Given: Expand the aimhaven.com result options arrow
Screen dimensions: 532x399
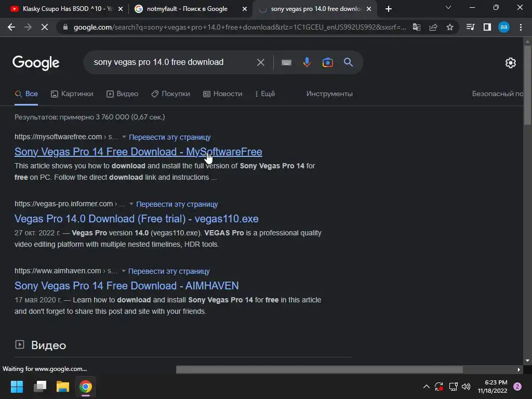Looking at the screenshot, I should click(x=124, y=271).
